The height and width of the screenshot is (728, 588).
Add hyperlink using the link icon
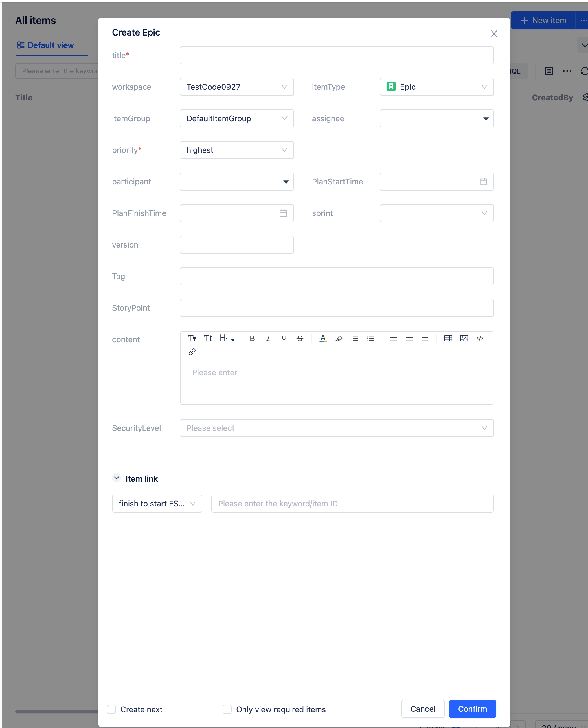tap(192, 352)
